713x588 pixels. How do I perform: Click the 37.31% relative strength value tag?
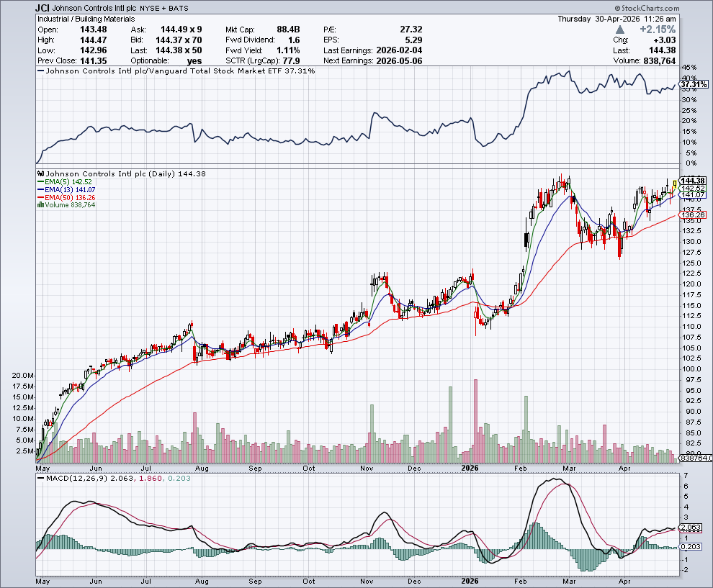(x=694, y=84)
